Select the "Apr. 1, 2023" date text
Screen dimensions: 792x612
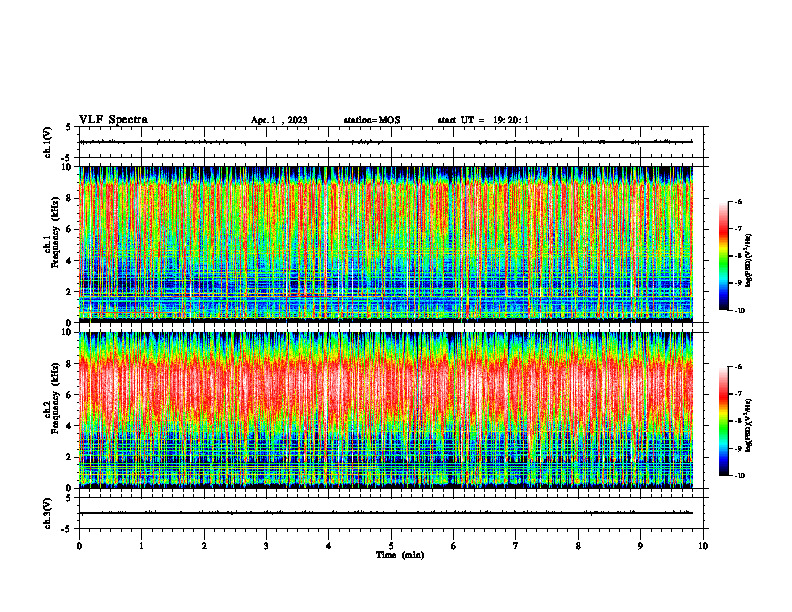tap(279, 120)
